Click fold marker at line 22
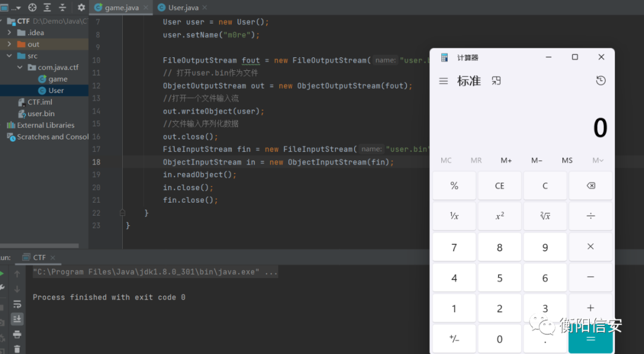The image size is (644, 354). click(x=122, y=213)
